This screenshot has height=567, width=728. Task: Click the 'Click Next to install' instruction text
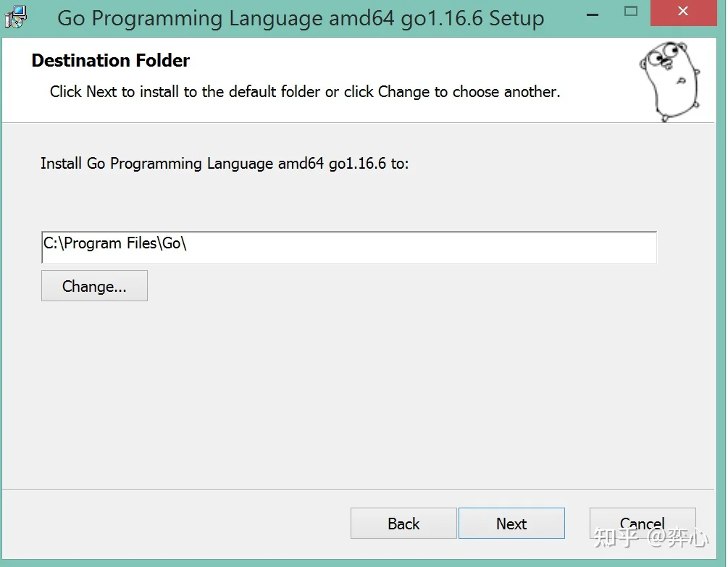point(305,92)
